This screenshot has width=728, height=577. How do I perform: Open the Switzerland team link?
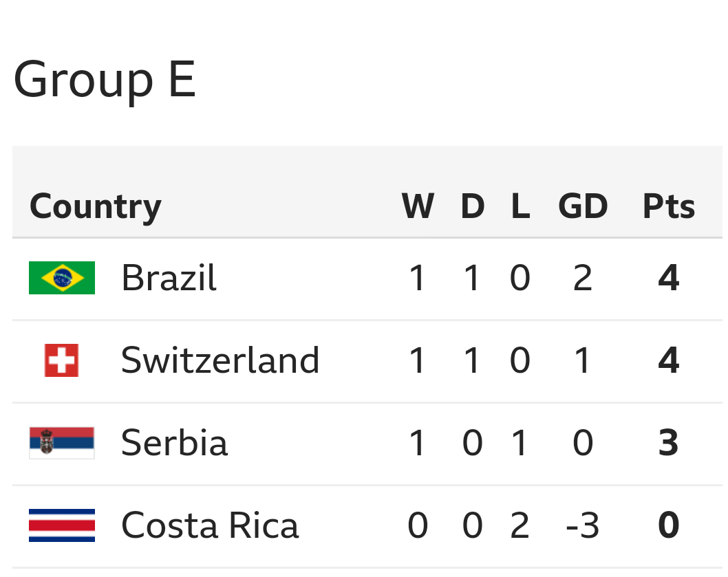point(220,360)
